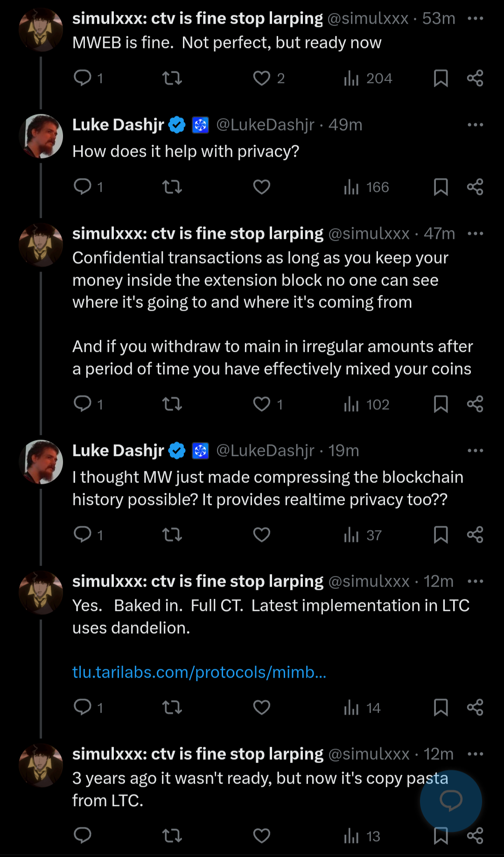This screenshot has height=857, width=504.
Task: Open the floating compose reply bubble
Action: pos(450,801)
